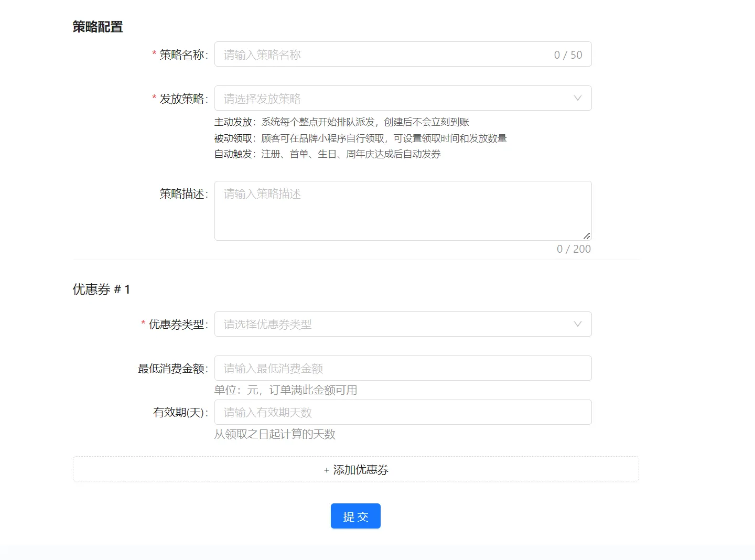Submit the form with 提交 button
755x560 pixels.
355,516
